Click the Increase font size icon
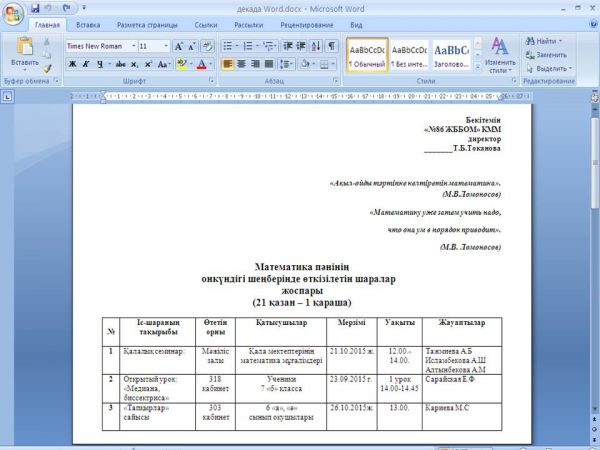The image size is (600, 450). pyautogui.click(x=178, y=46)
